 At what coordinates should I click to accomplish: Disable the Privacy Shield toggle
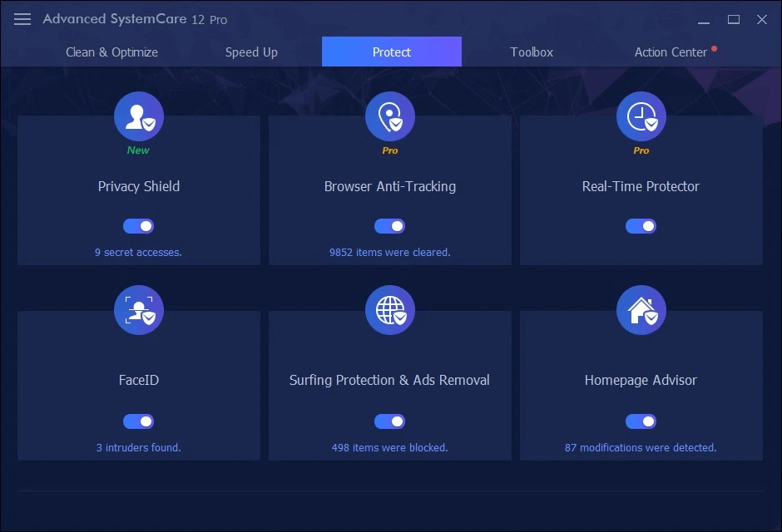pyautogui.click(x=138, y=225)
